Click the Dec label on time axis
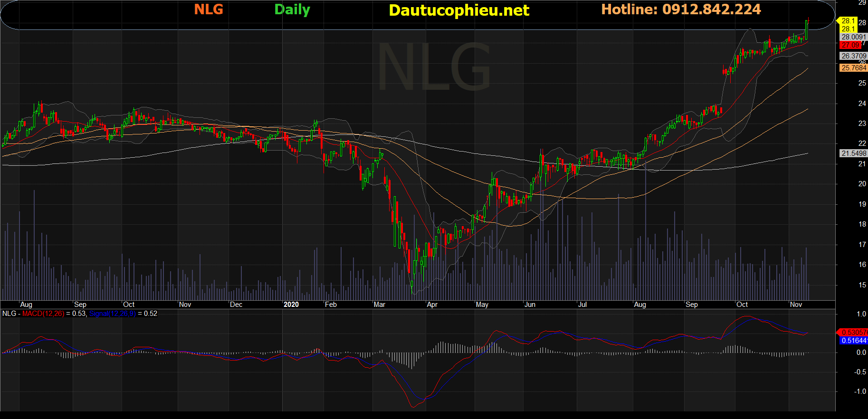Image resolution: width=868 pixels, height=419 pixels. [236, 305]
